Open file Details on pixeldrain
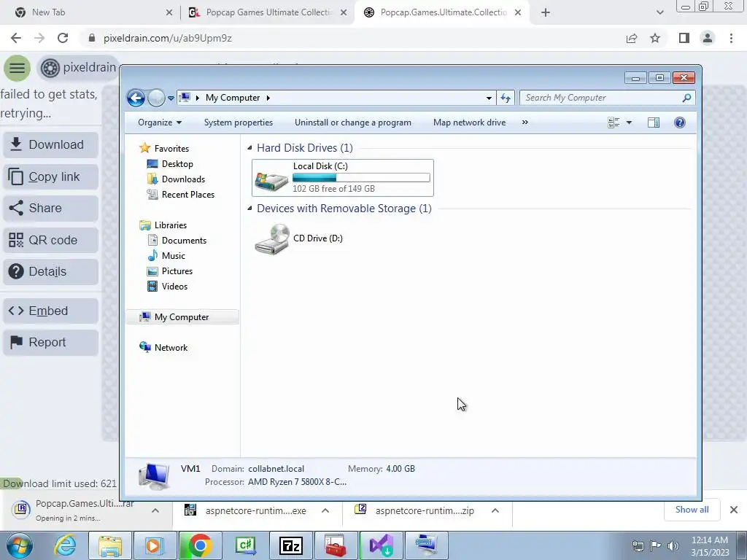 coord(50,271)
